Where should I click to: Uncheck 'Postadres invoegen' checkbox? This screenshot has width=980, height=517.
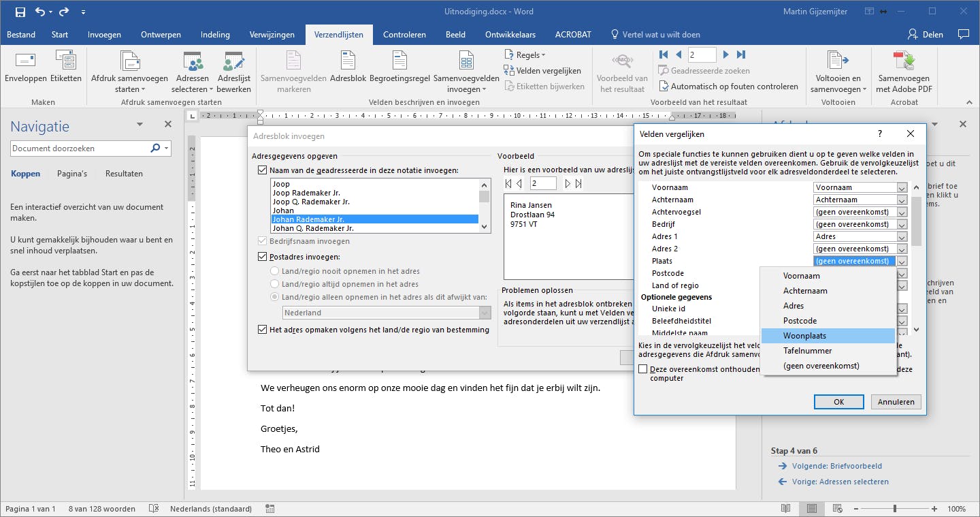pyautogui.click(x=263, y=257)
